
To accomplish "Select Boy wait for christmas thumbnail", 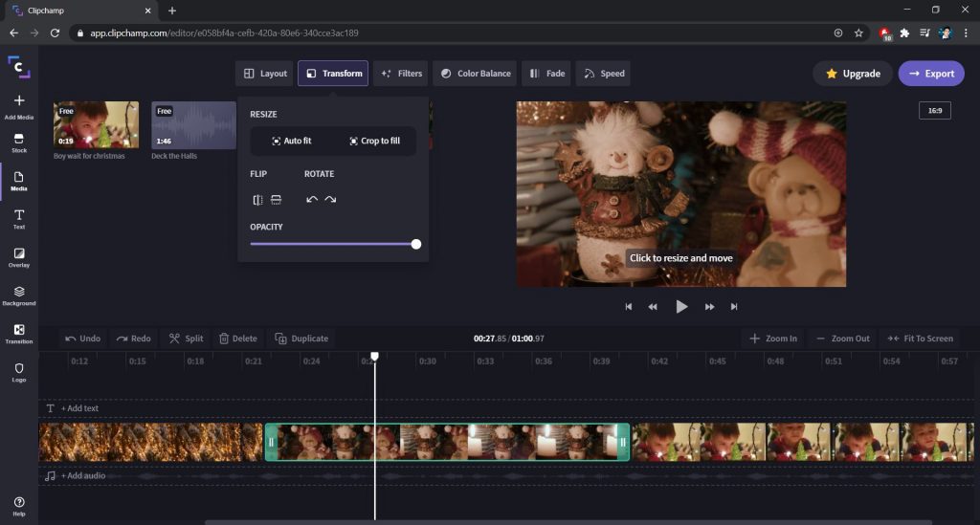I will click(97, 125).
